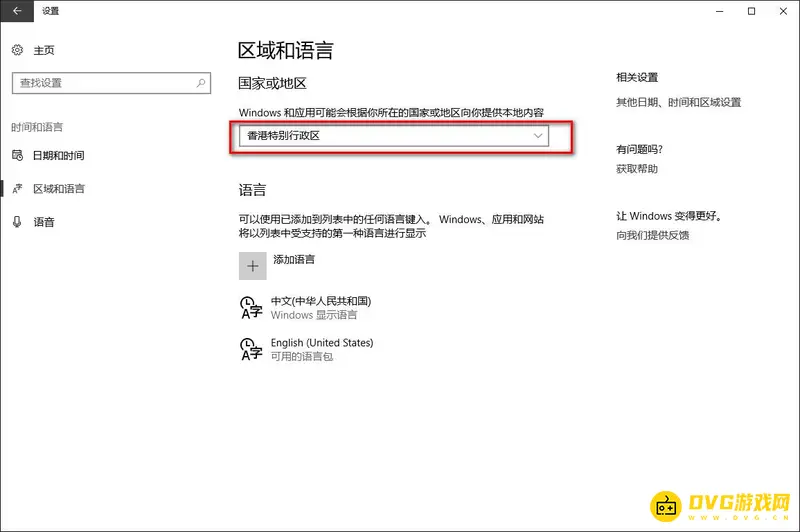Click the 向我们提供反馈 link
The height and width of the screenshot is (532, 800).
pos(652,235)
